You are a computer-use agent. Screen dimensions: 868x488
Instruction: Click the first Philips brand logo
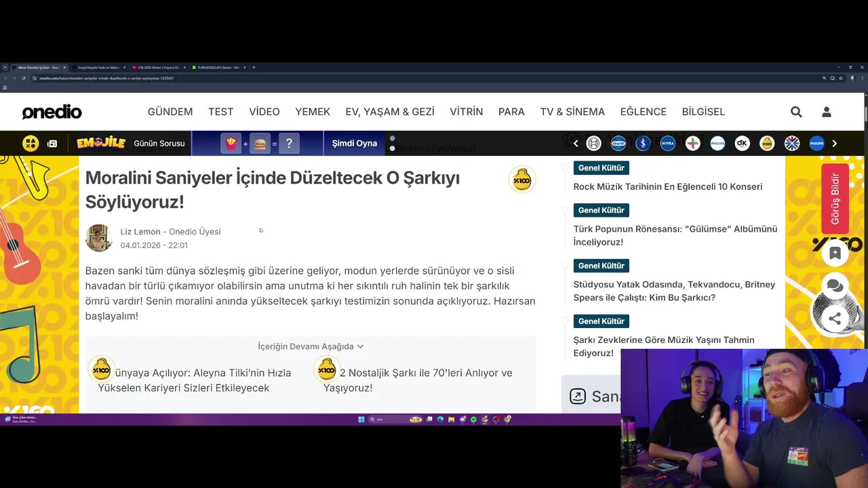717,143
